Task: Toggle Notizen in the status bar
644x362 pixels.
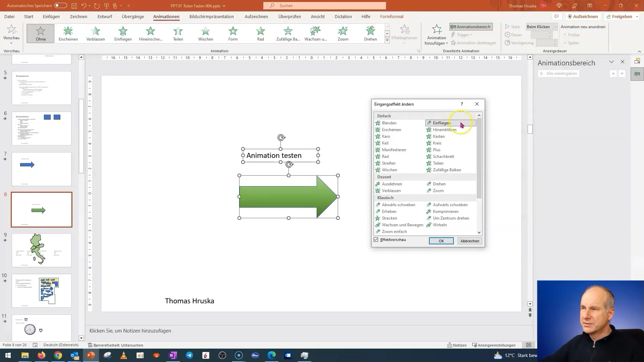Action: tap(457, 345)
